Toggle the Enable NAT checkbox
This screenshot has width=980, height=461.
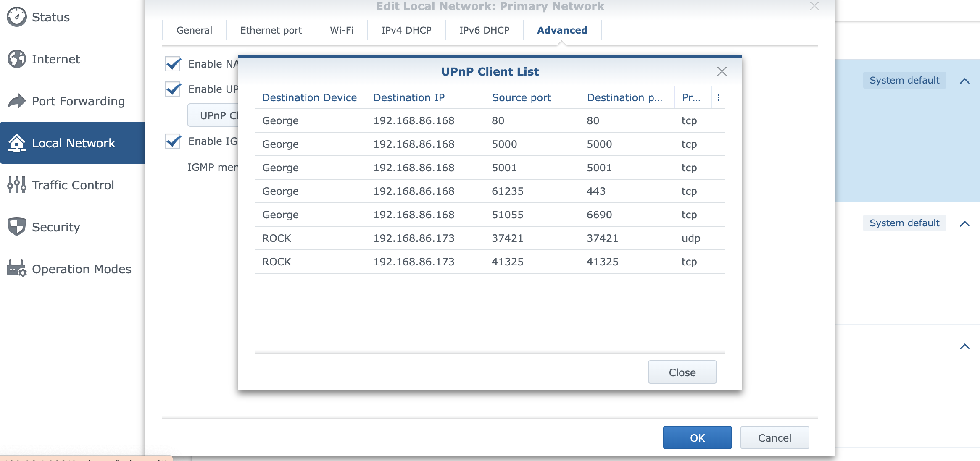pyautogui.click(x=173, y=64)
